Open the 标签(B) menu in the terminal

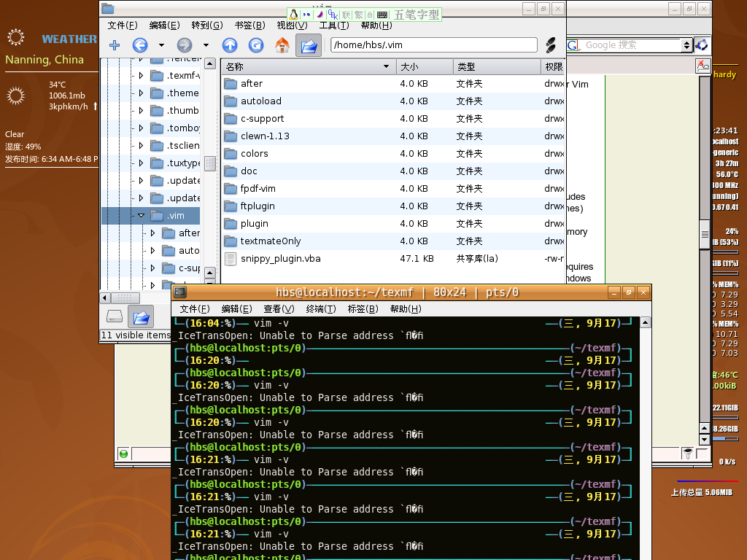(x=363, y=309)
